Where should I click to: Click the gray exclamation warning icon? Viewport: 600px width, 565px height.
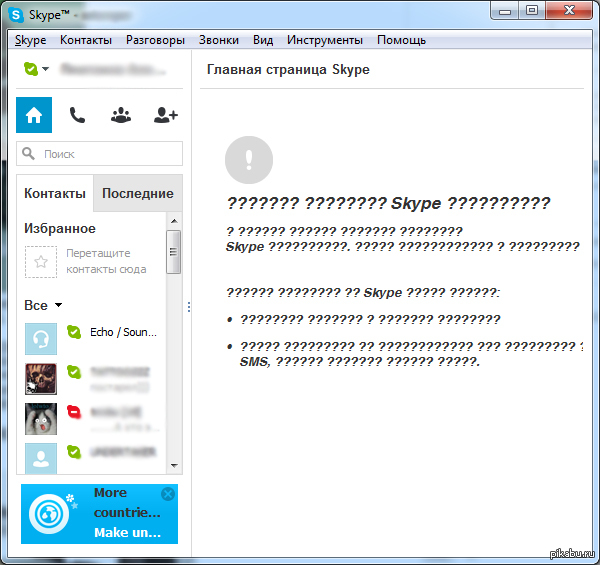tap(249, 160)
